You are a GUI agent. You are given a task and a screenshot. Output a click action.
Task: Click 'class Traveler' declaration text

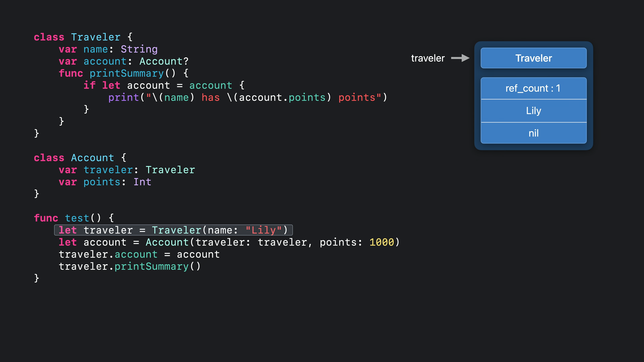(x=83, y=37)
